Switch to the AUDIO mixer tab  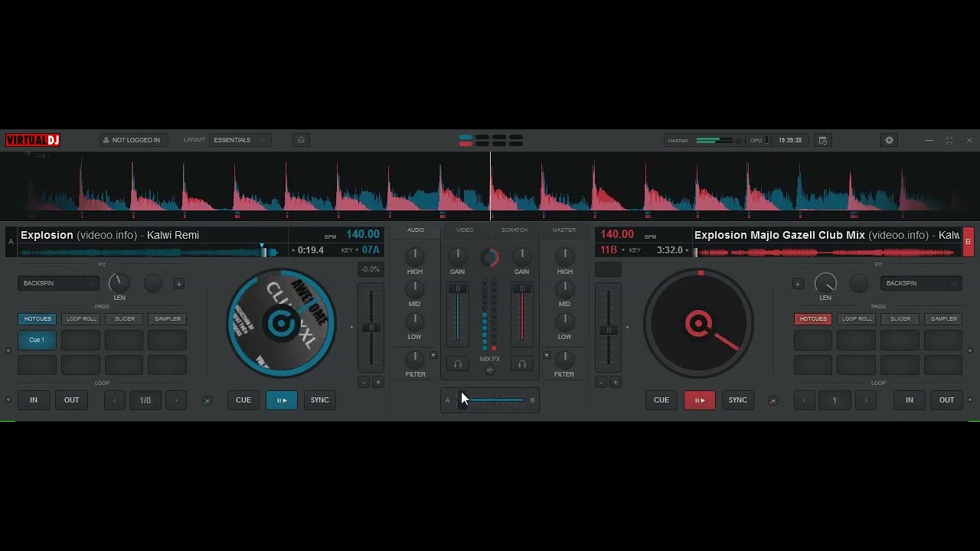[416, 230]
